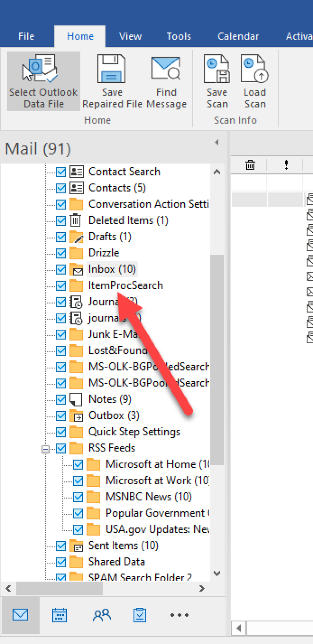Click folder tree scroll up arrow
Viewport: 313px width, 644px height.
pyautogui.click(x=217, y=172)
